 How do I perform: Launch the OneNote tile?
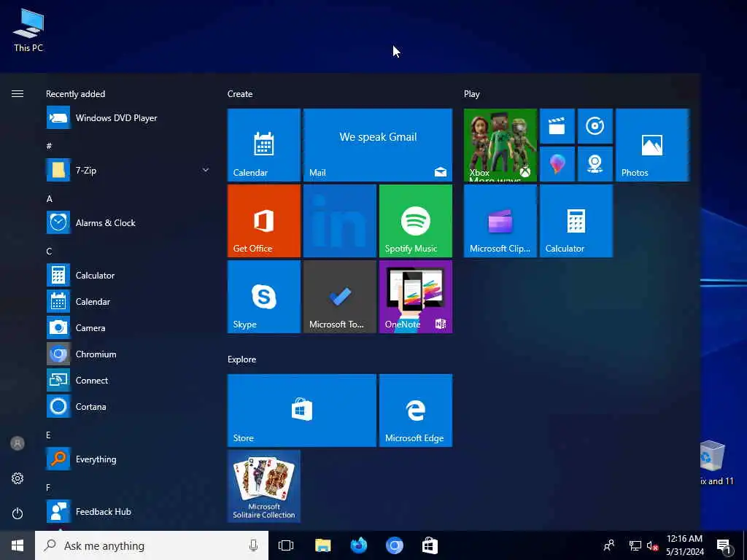(415, 297)
